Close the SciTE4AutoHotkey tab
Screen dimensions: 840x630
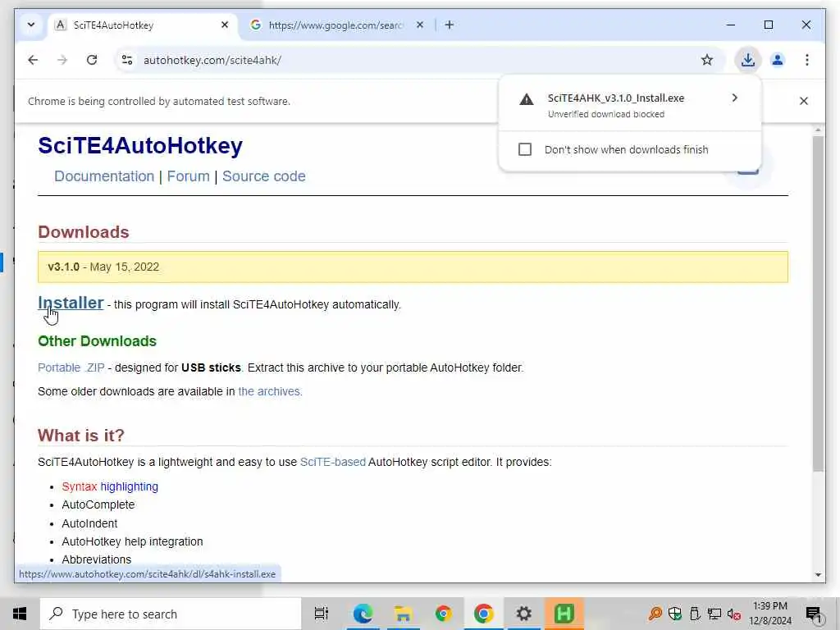(x=225, y=25)
